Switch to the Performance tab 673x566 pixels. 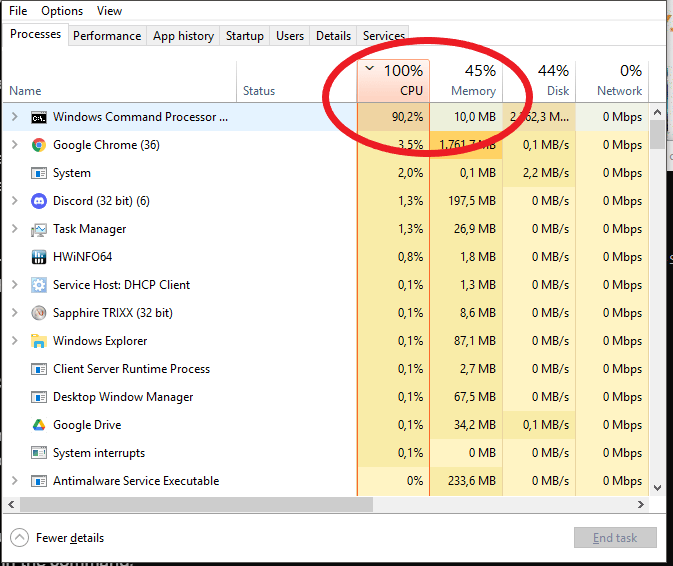(107, 36)
